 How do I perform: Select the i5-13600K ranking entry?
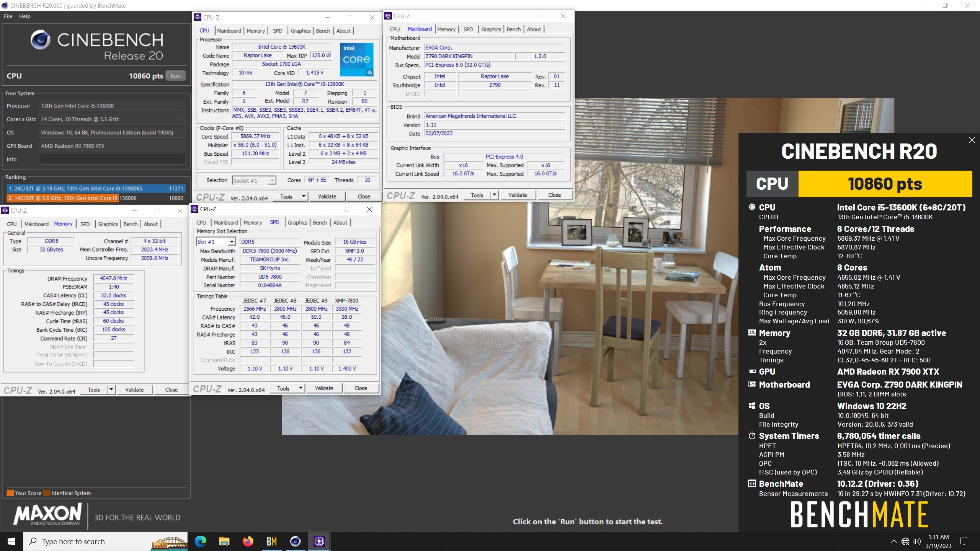click(x=96, y=198)
